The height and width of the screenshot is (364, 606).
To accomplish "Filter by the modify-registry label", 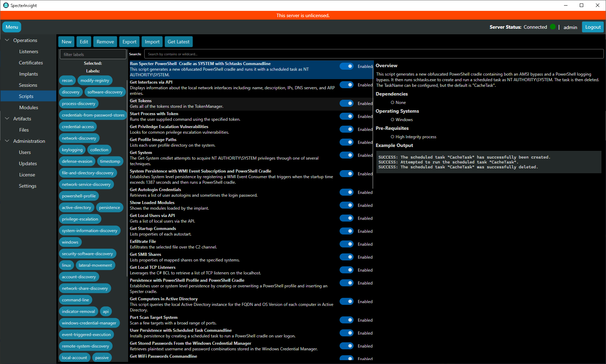I will click(95, 80).
